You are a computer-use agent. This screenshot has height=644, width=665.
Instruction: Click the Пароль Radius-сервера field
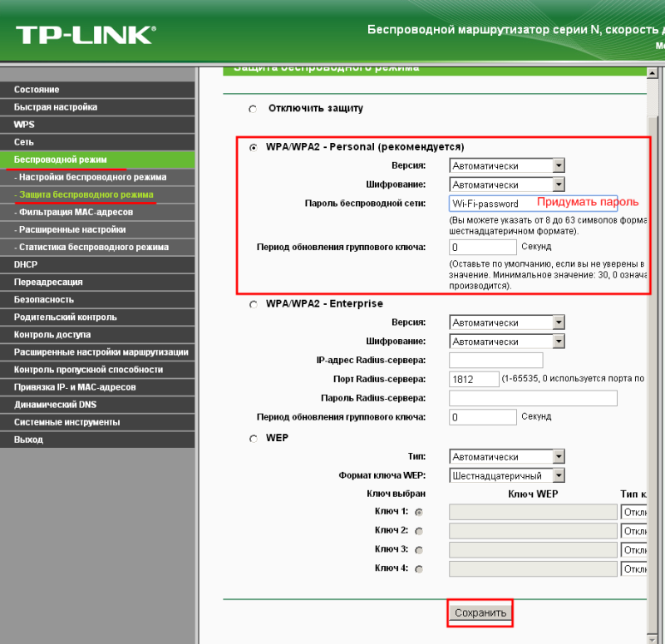[x=533, y=398]
